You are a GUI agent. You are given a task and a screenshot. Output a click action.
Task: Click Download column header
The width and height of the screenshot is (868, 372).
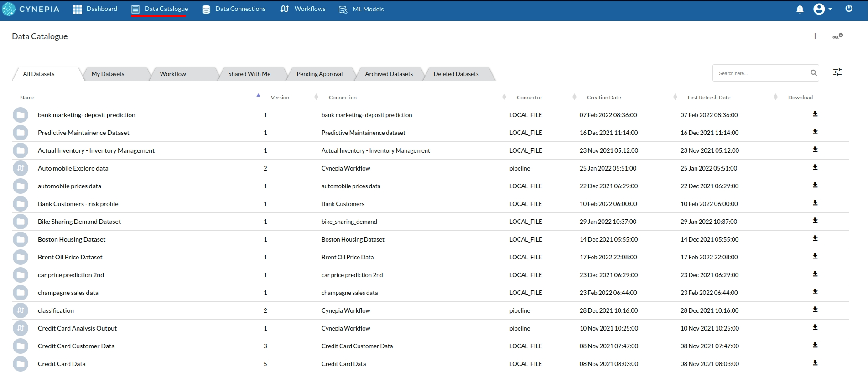click(x=800, y=97)
